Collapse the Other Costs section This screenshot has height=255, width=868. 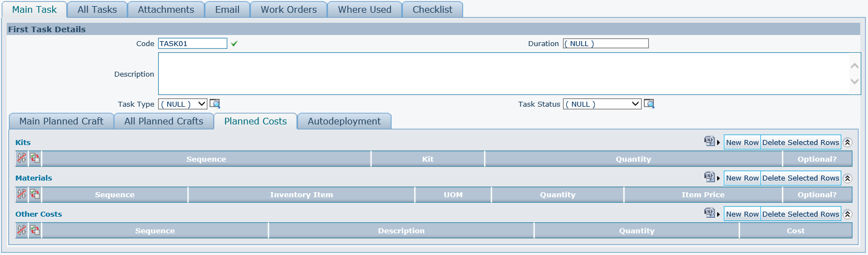pyautogui.click(x=847, y=214)
